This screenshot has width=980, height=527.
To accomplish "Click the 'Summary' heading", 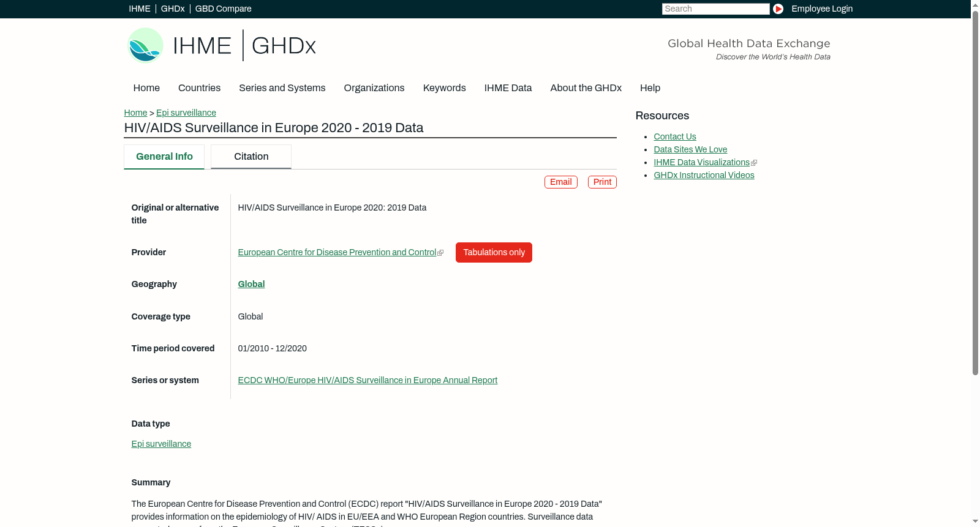I will [151, 483].
